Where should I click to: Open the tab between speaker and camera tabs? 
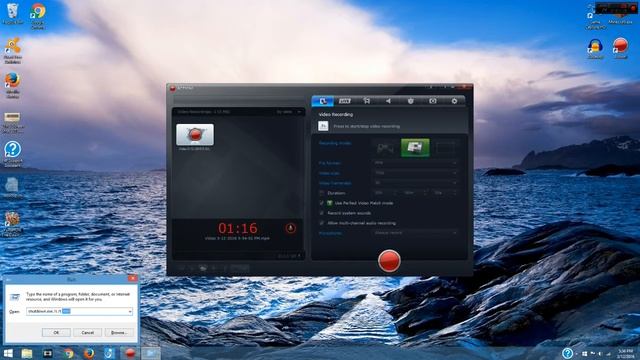[x=411, y=101]
